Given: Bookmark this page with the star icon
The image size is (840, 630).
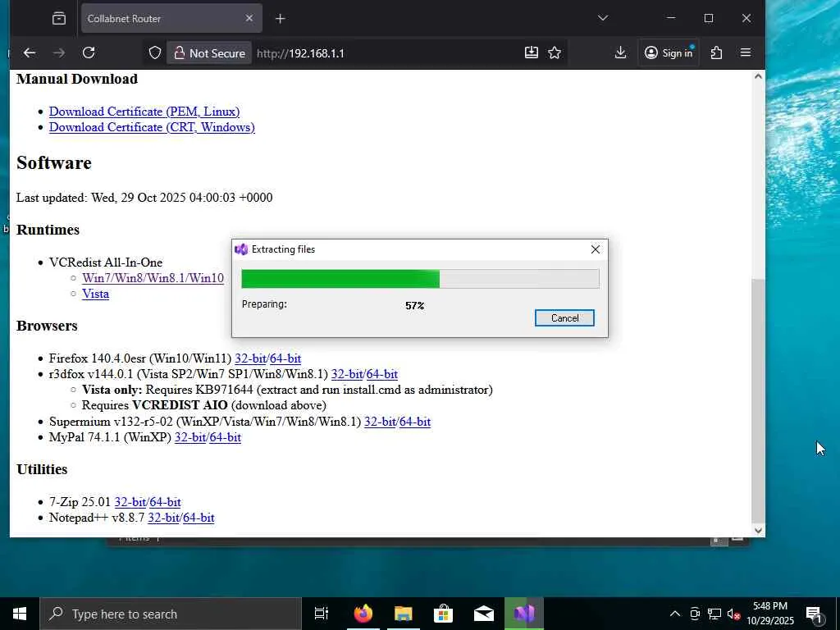Looking at the screenshot, I should pyautogui.click(x=555, y=52).
